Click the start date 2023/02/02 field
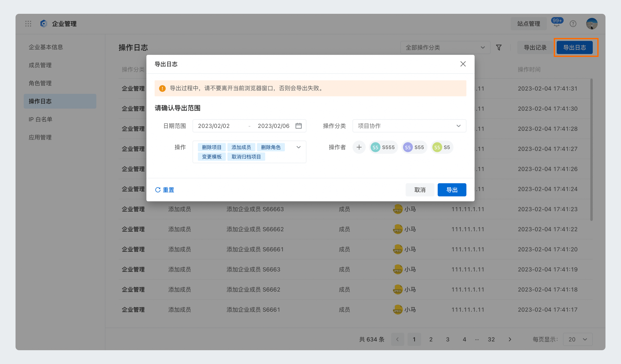This screenshot has height=364, width=621. (x=214, y=126)
